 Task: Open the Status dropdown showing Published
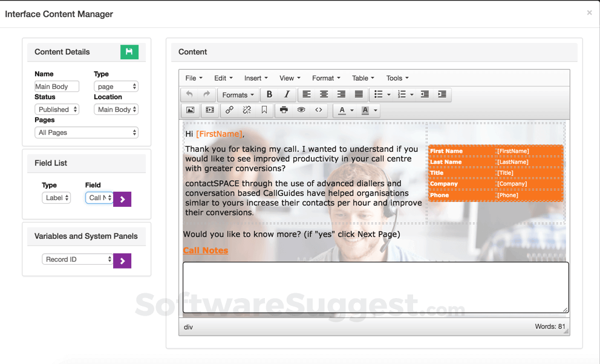click(57, 109)
